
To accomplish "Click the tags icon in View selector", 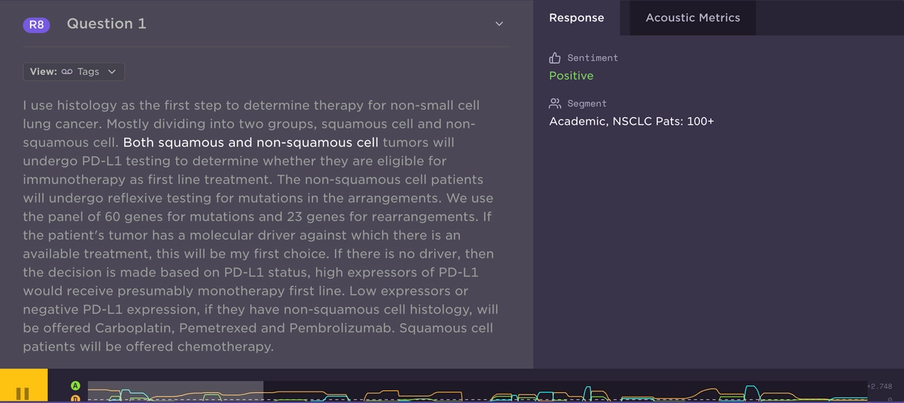I will pyautogui.click(x=67, y=72).
